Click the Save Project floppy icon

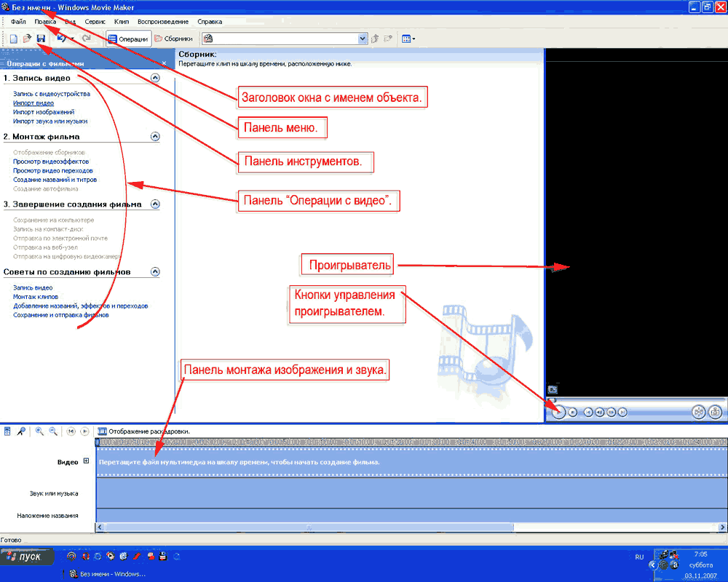coord(41,39)
